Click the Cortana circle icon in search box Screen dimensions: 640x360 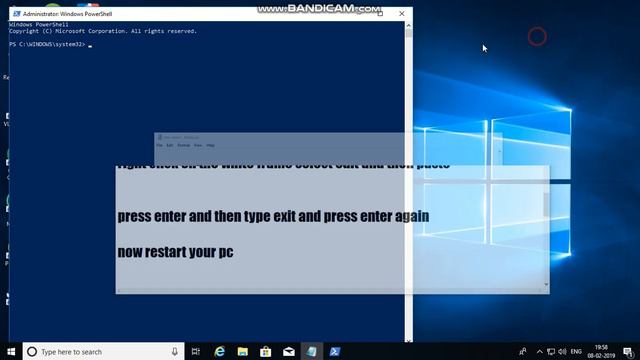32,351
